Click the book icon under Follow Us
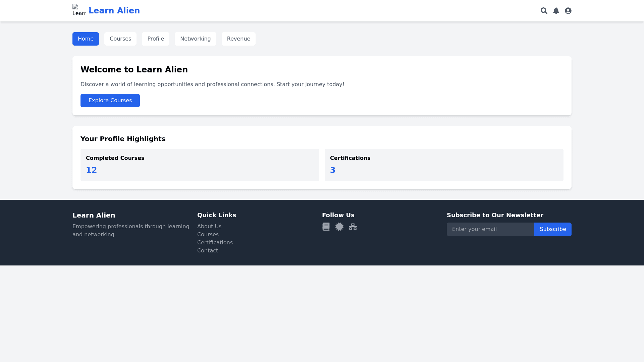 (x=326, y=227)
